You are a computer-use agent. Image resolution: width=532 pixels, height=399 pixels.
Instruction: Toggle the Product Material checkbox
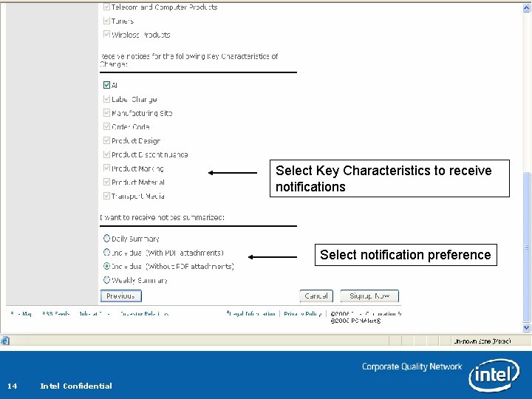click(x=106, y=183)
